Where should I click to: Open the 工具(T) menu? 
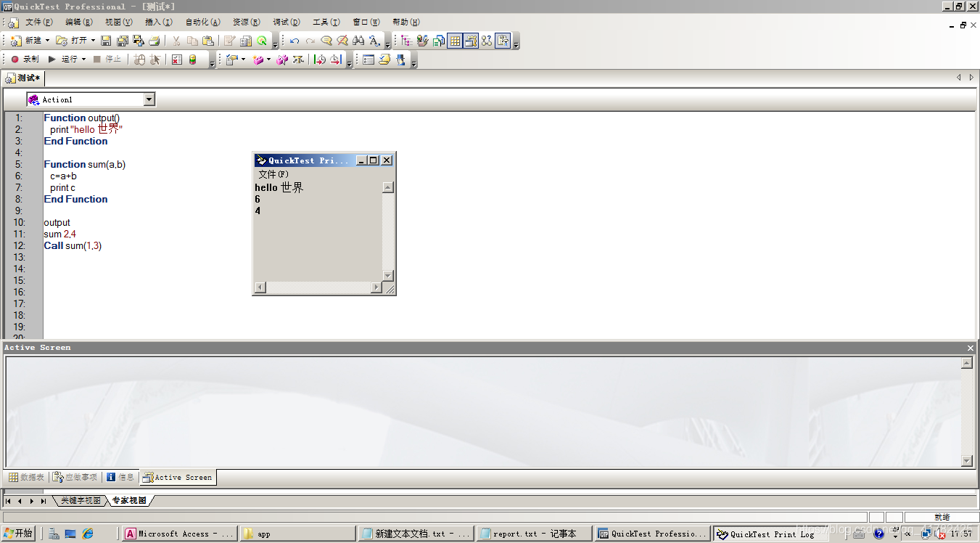point(326,23)
